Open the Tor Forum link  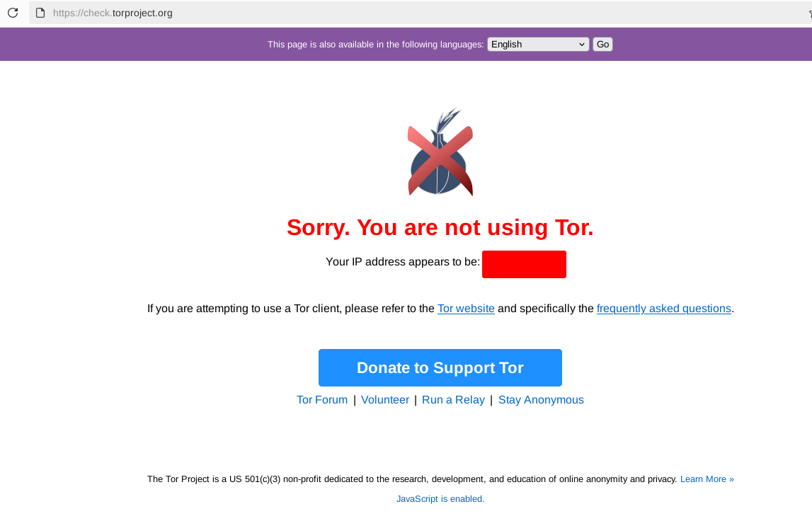322,400
